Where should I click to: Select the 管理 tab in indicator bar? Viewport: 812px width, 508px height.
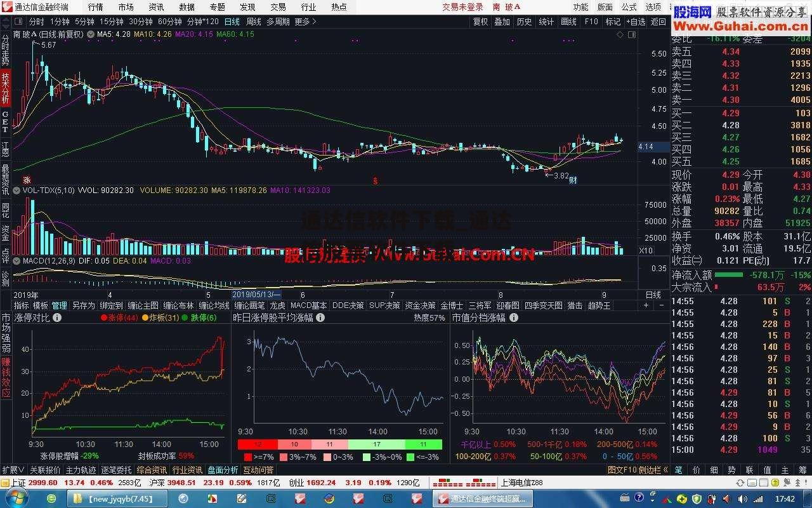pyautogui.click(x=59, y=305)
